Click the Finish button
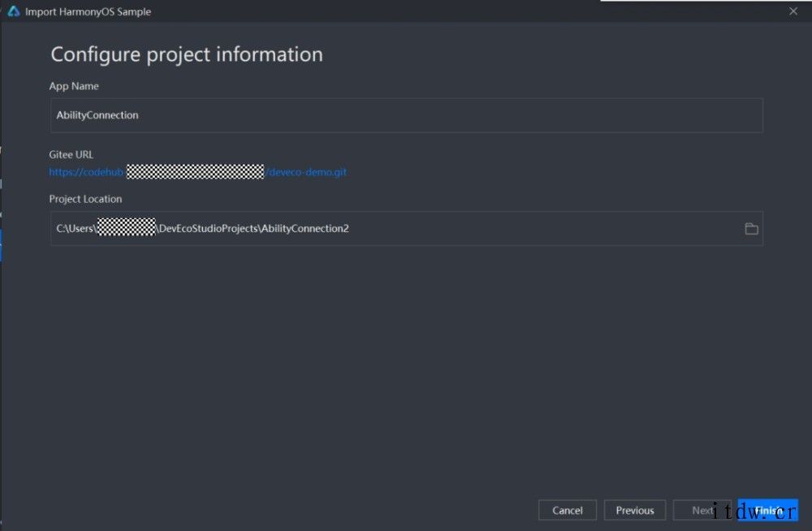This screenshot has height=531, width=812. coord(768,510)
